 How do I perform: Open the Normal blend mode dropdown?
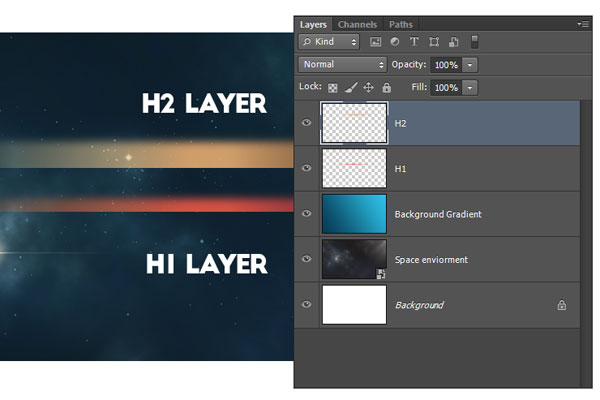click(x=342, y=64)
